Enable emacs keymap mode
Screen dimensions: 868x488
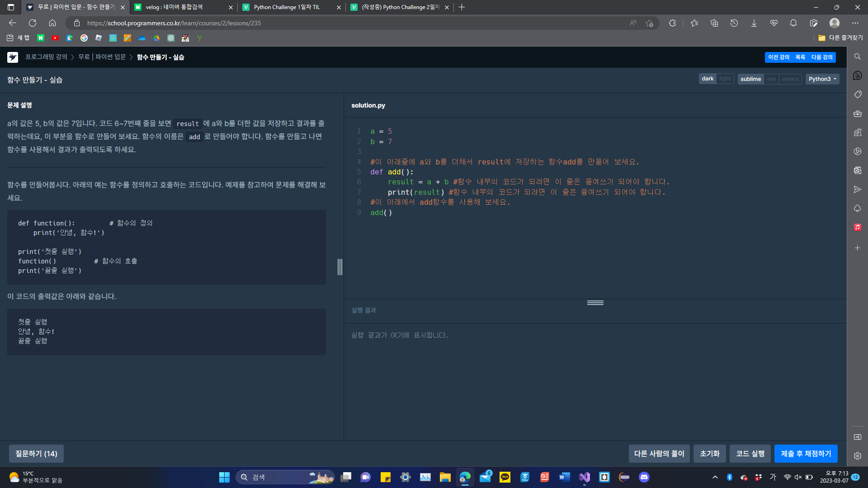coord(790,79)
